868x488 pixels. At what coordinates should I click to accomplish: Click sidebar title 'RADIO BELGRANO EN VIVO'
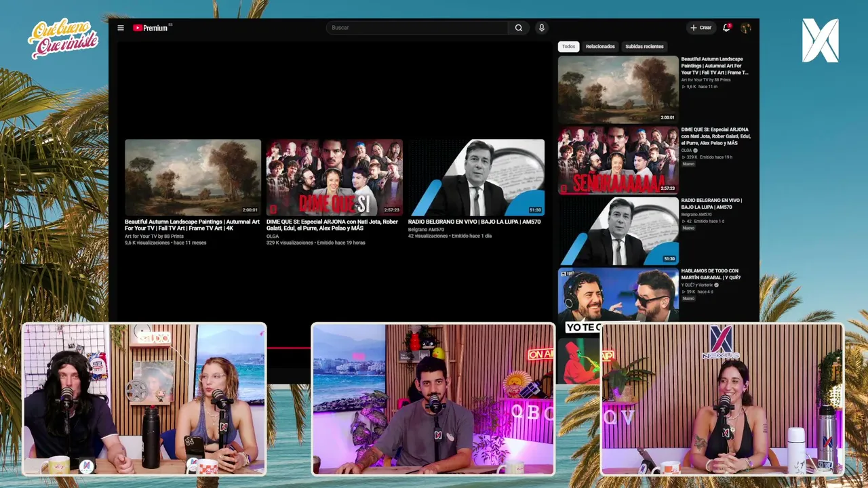coord(711,203)
